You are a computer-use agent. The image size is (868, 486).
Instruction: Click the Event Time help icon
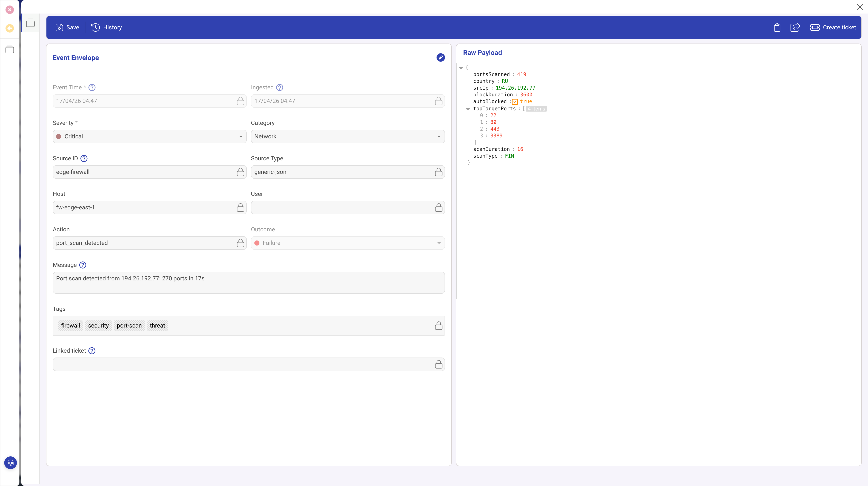point(92,87)
